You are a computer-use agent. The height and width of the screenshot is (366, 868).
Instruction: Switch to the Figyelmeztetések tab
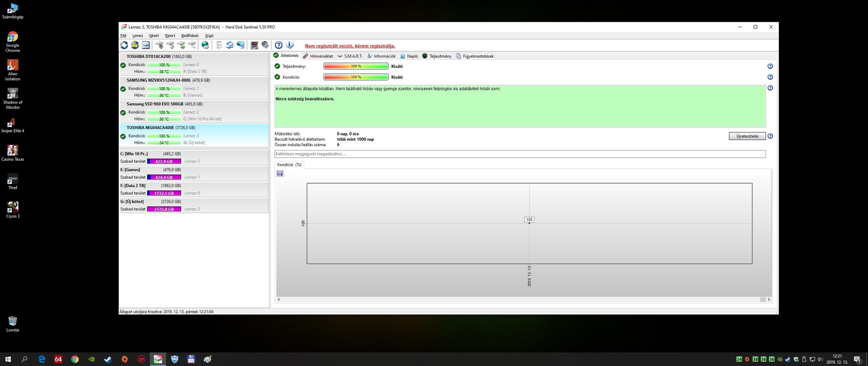[474, 56]
